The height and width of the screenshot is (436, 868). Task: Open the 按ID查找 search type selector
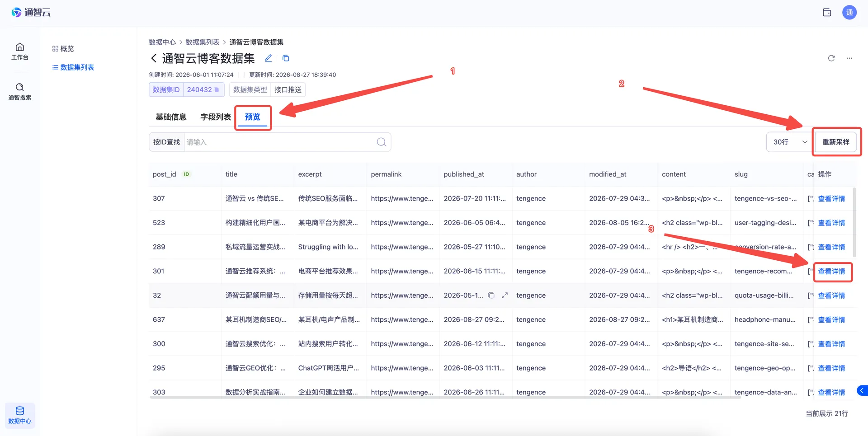click(166, 142)
